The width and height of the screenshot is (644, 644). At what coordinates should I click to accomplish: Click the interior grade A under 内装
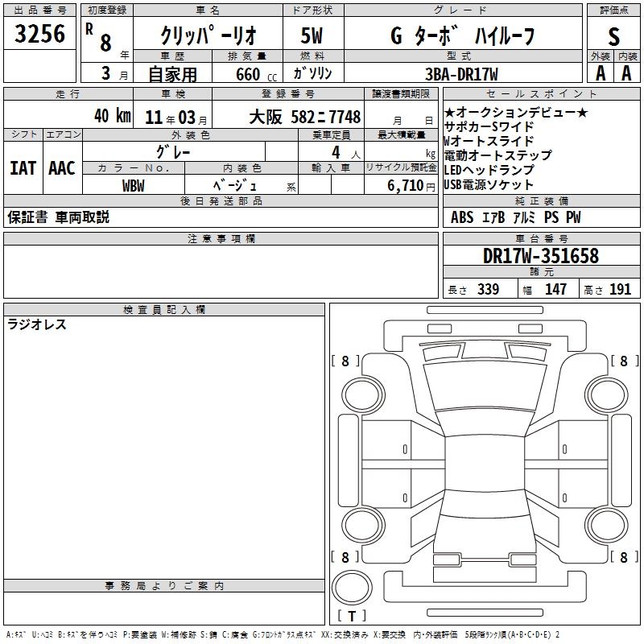click(626, 72)
